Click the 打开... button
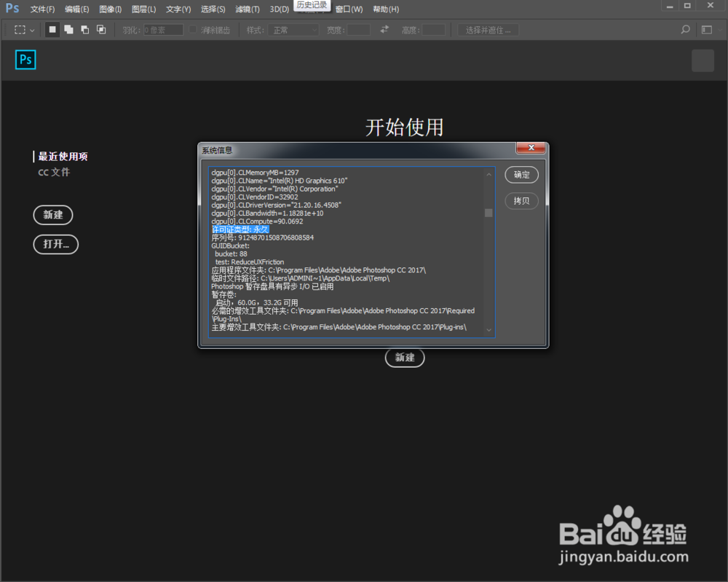 click(x=56, y=244)
